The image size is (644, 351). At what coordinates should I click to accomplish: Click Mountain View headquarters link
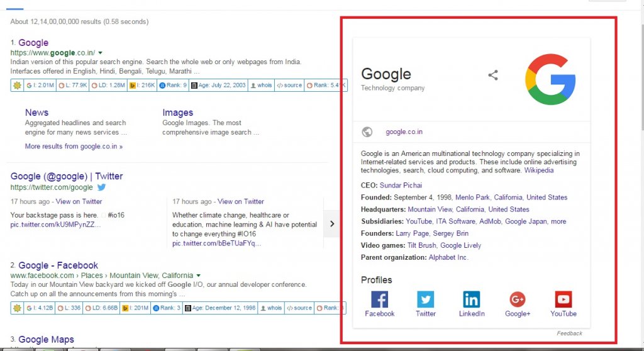[430, 209]
